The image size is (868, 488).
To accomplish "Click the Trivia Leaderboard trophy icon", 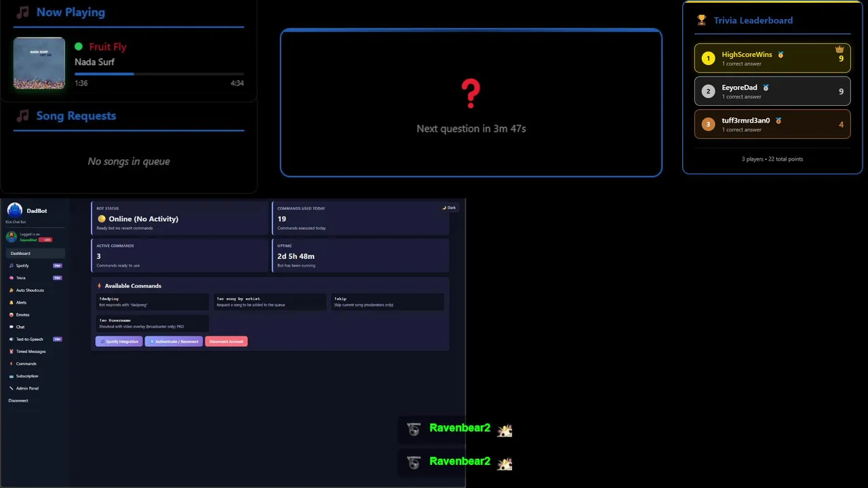I will coord(701,20).
